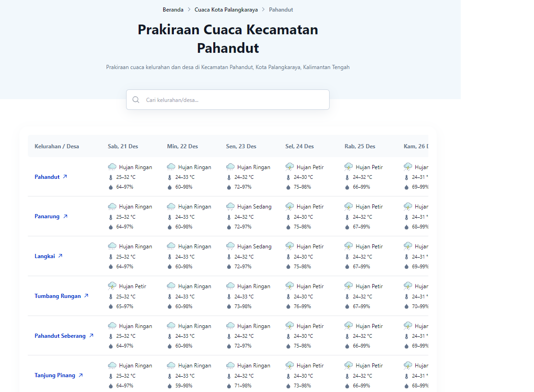
Task: Open the Pahandut kelurahan link
Action: pos(47,177)
